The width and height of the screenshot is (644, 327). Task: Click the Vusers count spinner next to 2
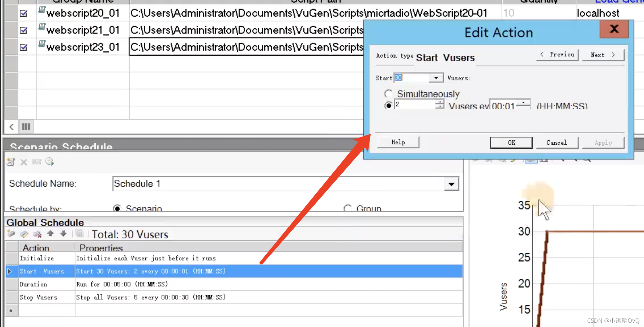[x=440, y=104]
